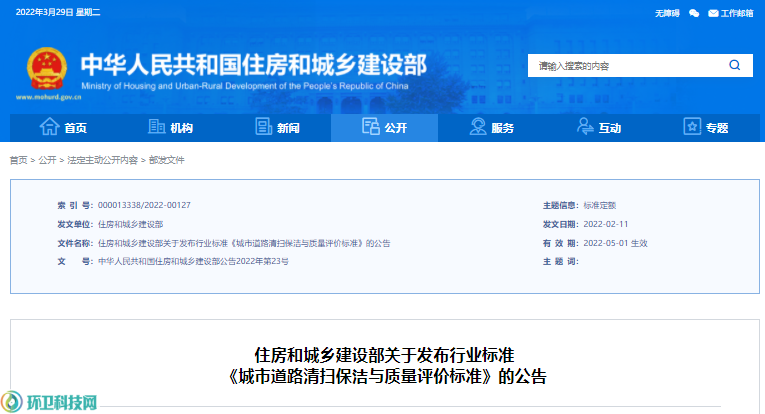Open the 工作邮箱 link
This screenshot has height=414, width=765.
737,13
